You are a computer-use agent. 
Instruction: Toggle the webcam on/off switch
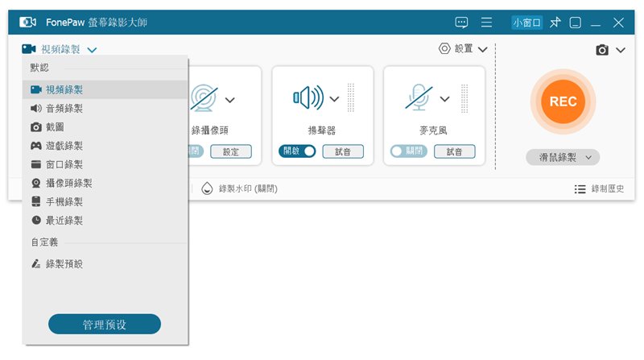196,151
